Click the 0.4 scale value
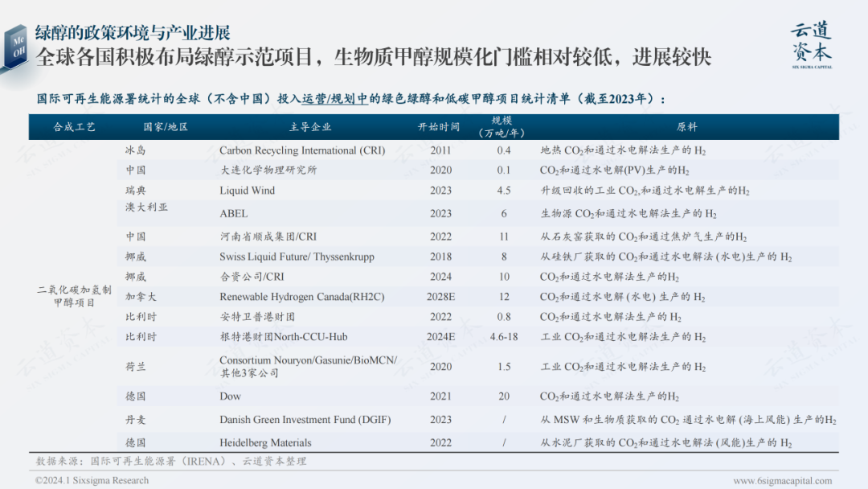The height and width of the screenshot is (489, 868). (504, 150)
